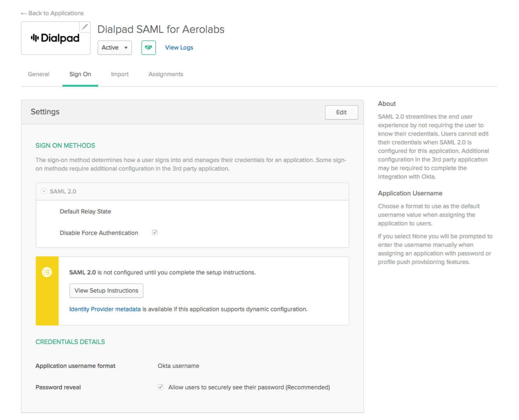Open the Import tab
Screen dimensions: 519x420
point(120,74)
